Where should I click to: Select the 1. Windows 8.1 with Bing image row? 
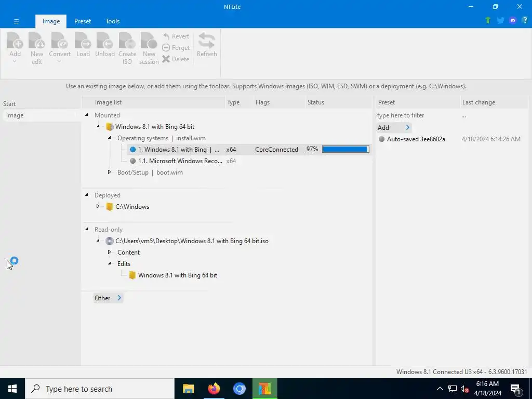coord(249,149)
